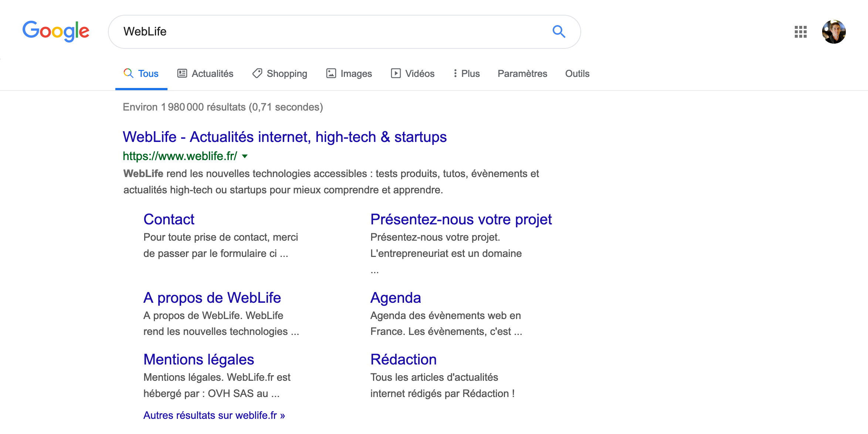The width and height of the screenshot is (868, 434).
Task: Open the Contact sitelink
Action: coord(169,219)
